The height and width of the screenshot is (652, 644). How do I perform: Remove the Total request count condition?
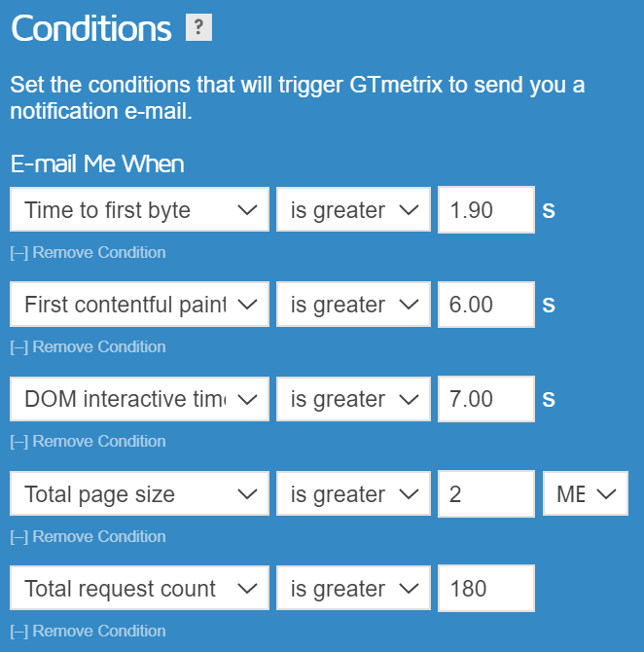click(x=89, y=631)
